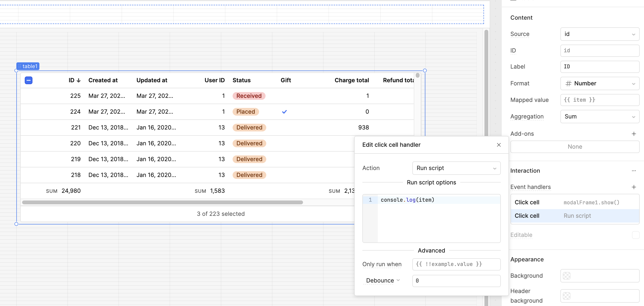
Task: Click the None add-ons button
Action: [575, 147]
